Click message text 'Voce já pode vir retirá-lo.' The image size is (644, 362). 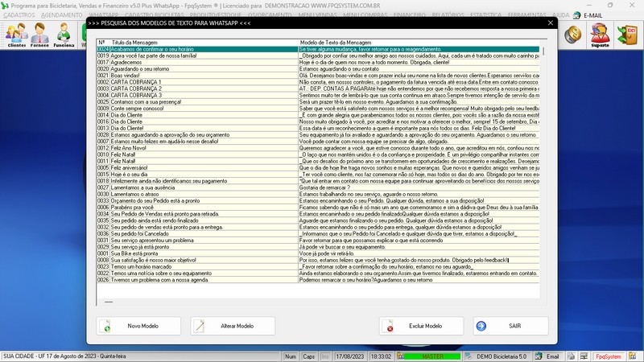327,253
